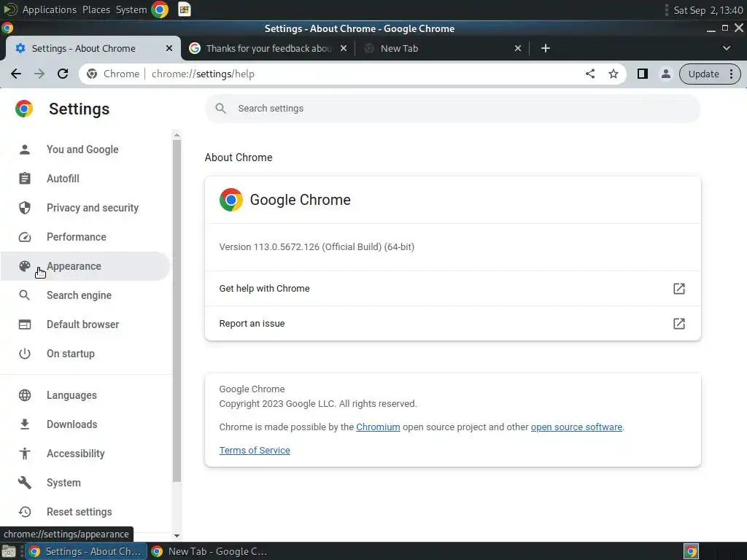Close the Thanks for your feedback tab
Viewport: 747px width, 560px height.
(344, 48)
